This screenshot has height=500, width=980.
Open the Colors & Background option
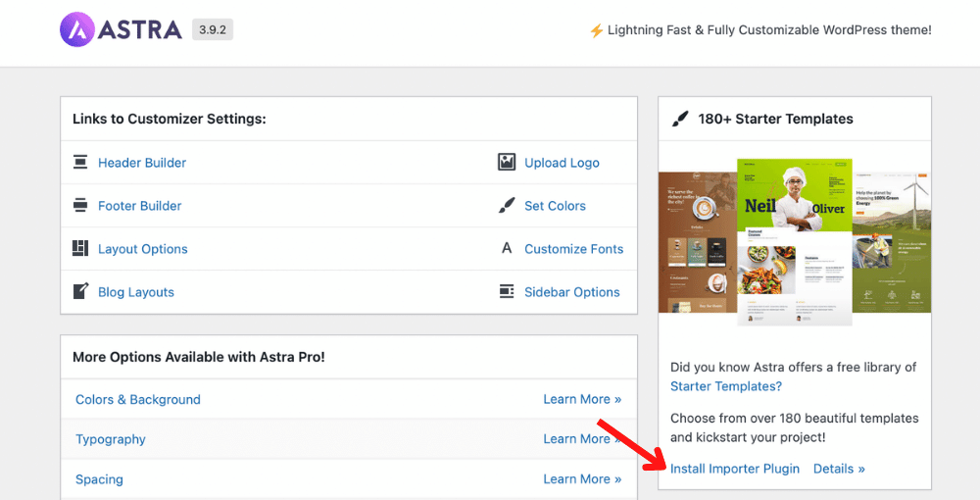click(x=138, y=400)
